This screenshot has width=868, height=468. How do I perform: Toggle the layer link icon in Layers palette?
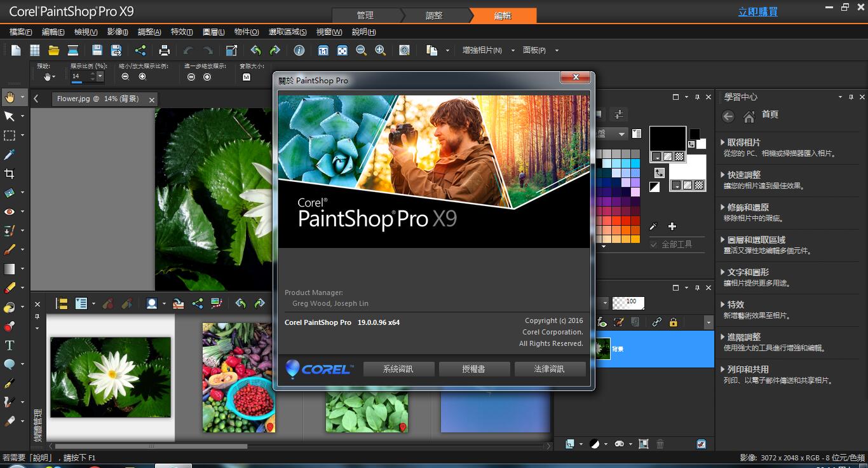[x=657, y=322]
